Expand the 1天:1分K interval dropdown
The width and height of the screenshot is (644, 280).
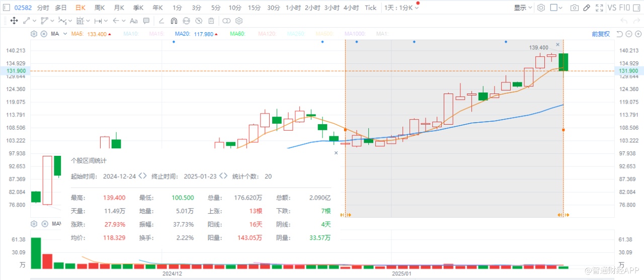click(x=401, y=8)
